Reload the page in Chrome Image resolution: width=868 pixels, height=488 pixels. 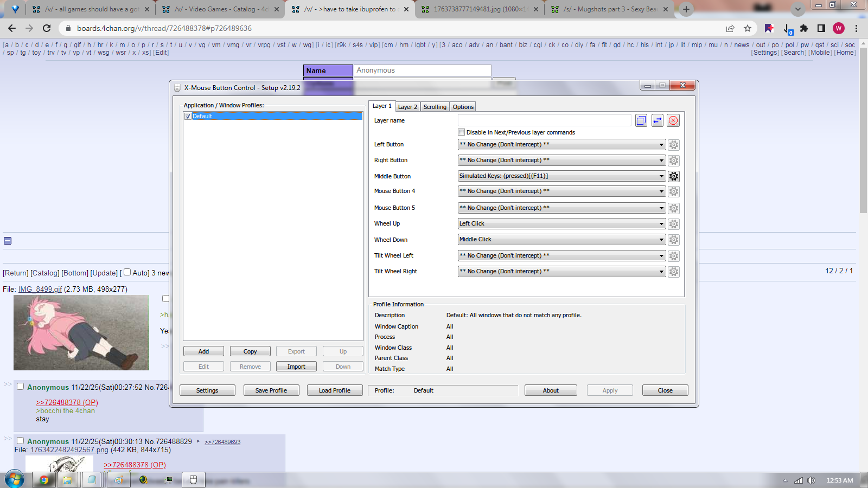click(47, 28)
